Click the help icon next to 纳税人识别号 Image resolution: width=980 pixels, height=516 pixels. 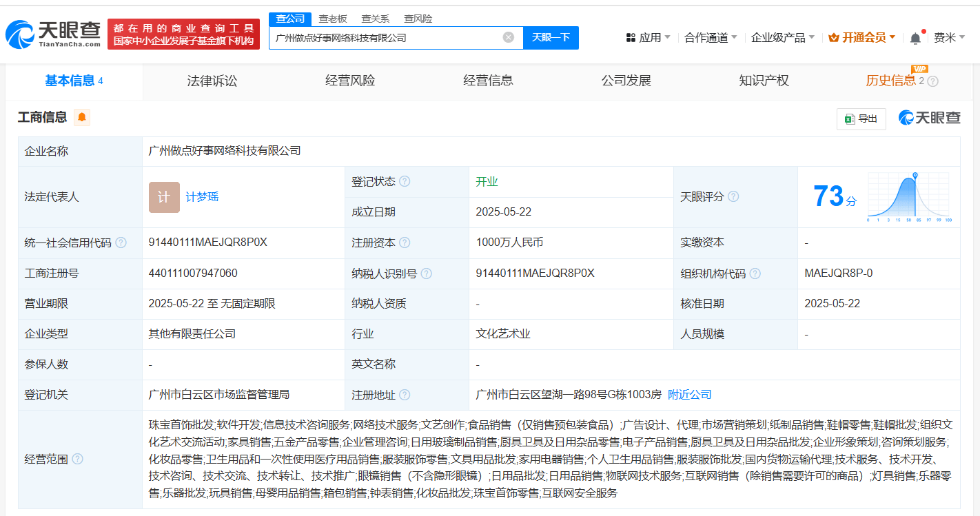[x=427, y=274]
